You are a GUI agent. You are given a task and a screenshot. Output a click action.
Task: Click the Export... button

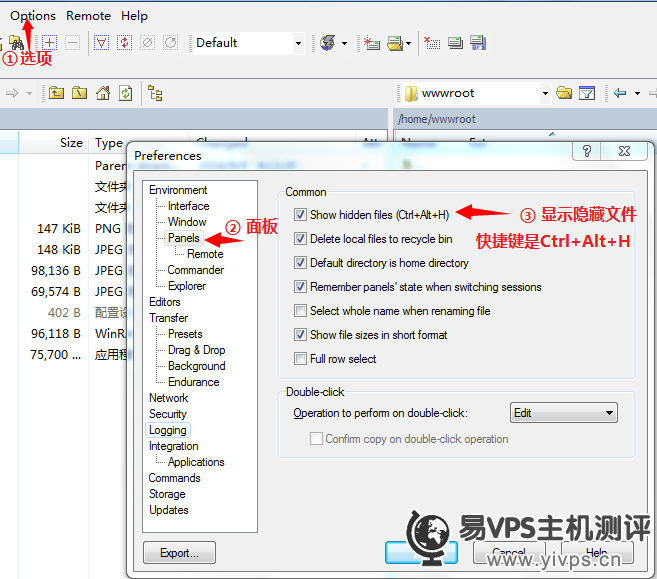(179, 553)
